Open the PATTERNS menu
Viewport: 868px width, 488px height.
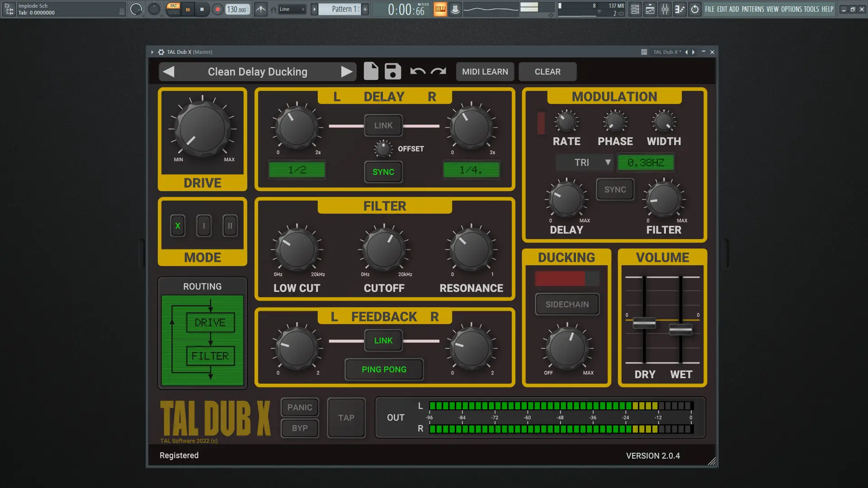(x=753, y=9)
